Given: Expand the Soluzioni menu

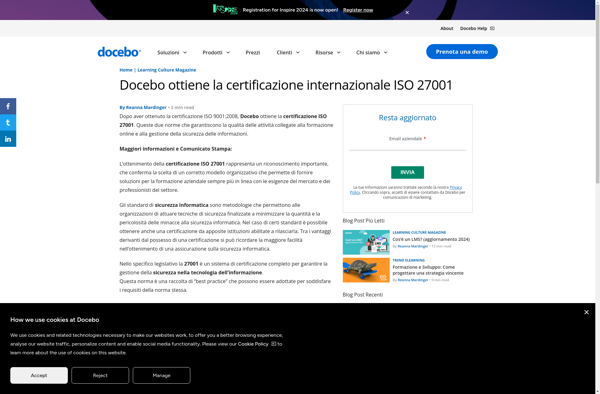Looking at the screenshot, I should 172,52.
